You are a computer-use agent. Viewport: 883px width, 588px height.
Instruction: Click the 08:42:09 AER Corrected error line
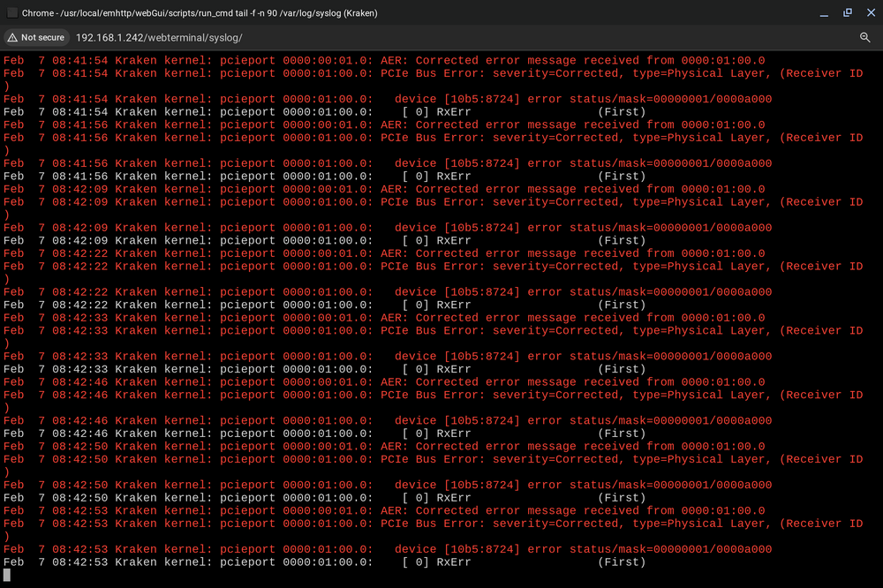point(384,189)
